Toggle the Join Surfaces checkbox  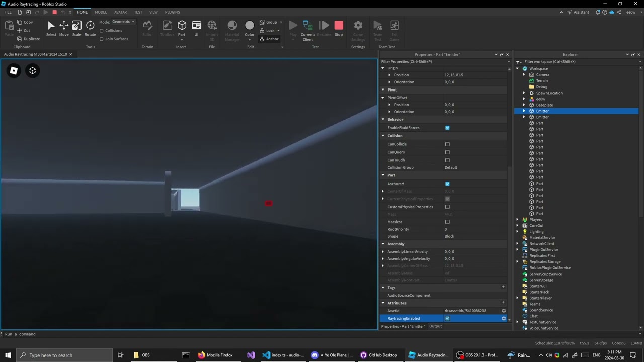coord(102,39)
